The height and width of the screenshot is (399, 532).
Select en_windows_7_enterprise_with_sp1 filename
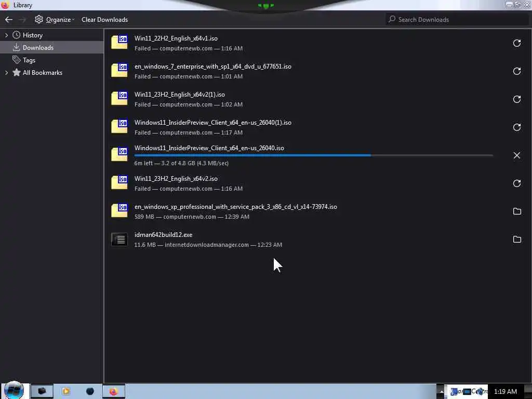coord(212,66)
